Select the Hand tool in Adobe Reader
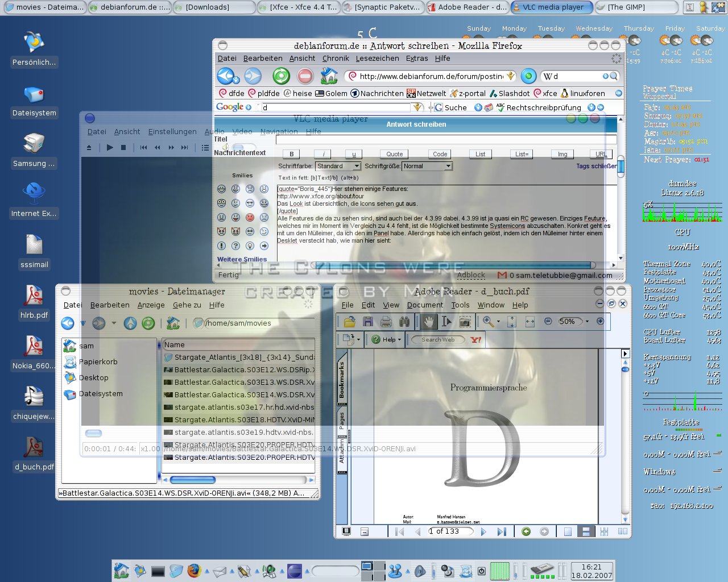The image size is (728, 582). [428, 322]
